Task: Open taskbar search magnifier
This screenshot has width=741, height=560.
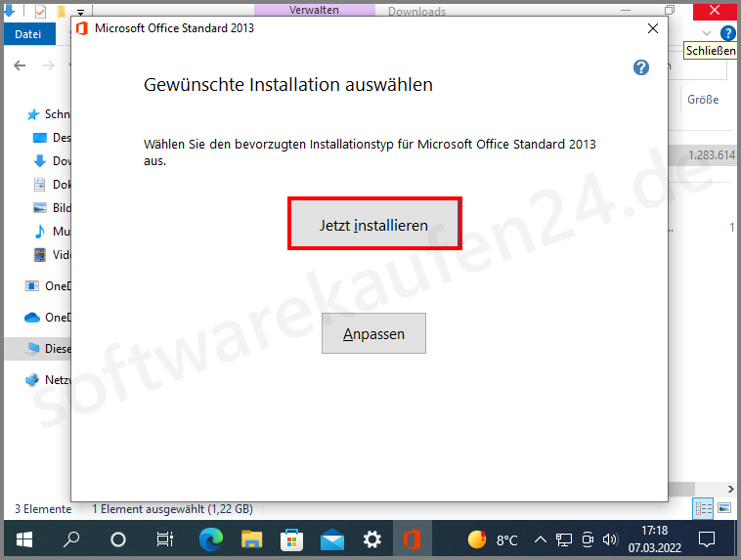Action: 71,539
